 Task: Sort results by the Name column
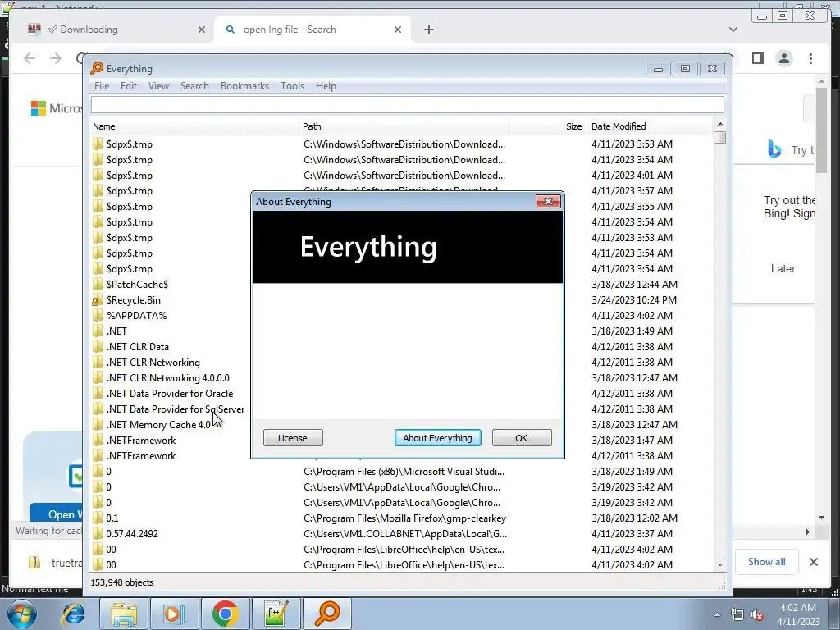[194, 126]
